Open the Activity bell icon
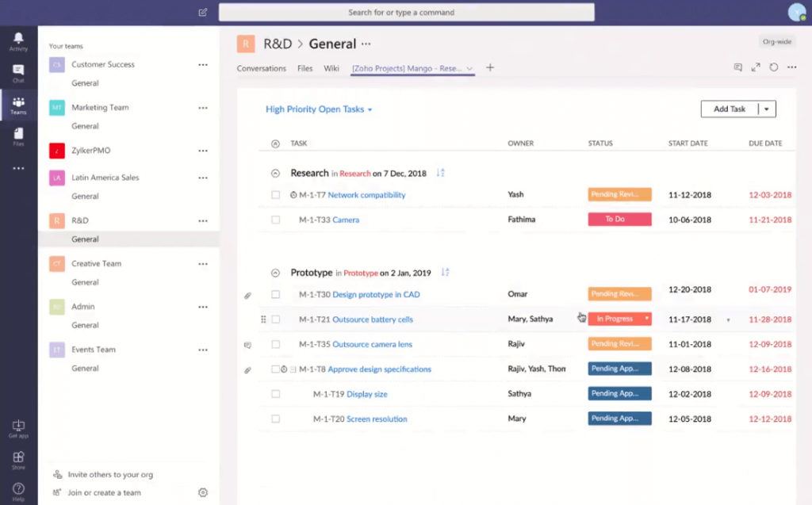The height and width of the screenshot is (505, 812). click(x=18, y=41)
